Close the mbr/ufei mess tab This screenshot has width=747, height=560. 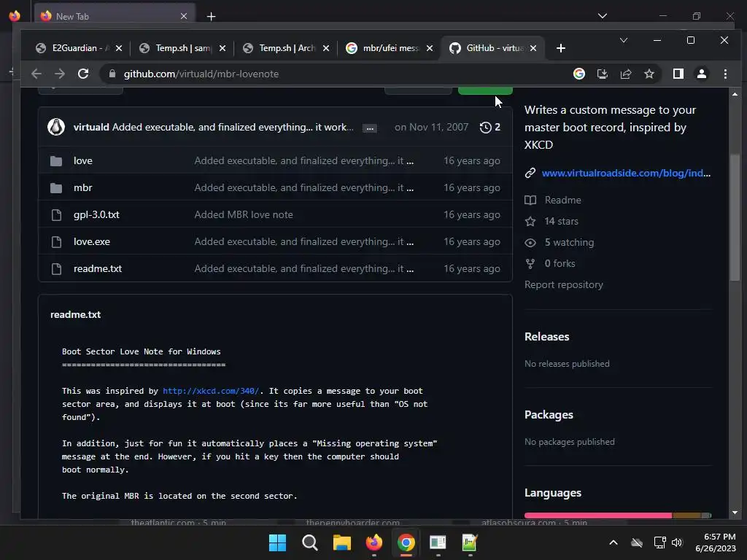tap(429, 48)
